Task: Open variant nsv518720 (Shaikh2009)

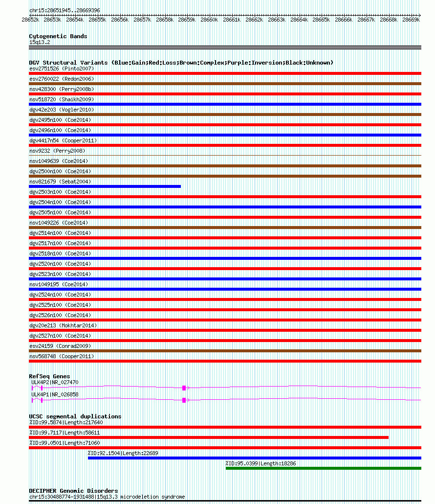Action: click(62, 99)
